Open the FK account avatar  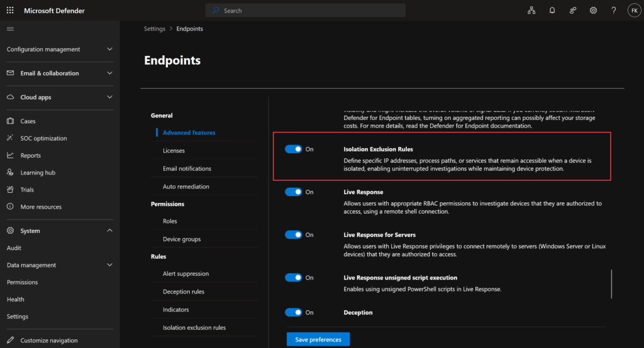pyautogui.click(x=634, y=11)
